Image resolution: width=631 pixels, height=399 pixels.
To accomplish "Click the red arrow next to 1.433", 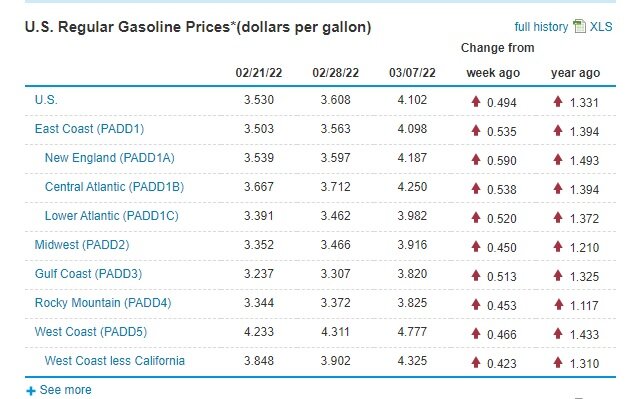I will (x=558, y=333).
